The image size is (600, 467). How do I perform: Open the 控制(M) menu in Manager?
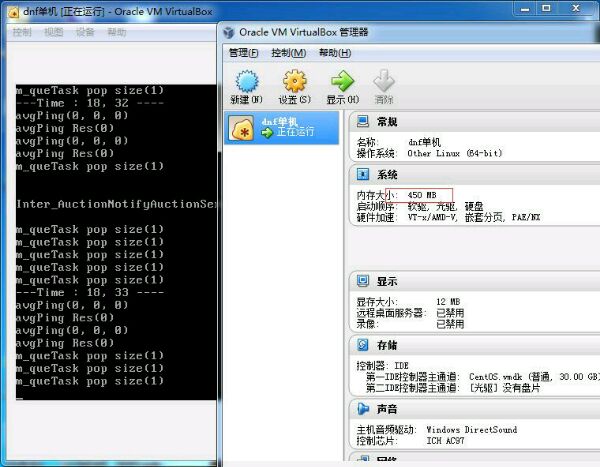pos(289,53)
